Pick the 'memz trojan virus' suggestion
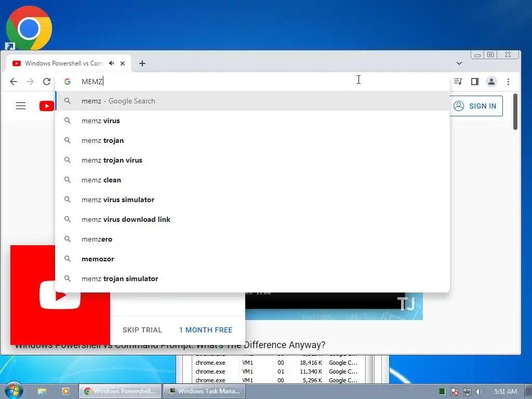The height and width of the screenshot is (399, 532). (252, 160)
